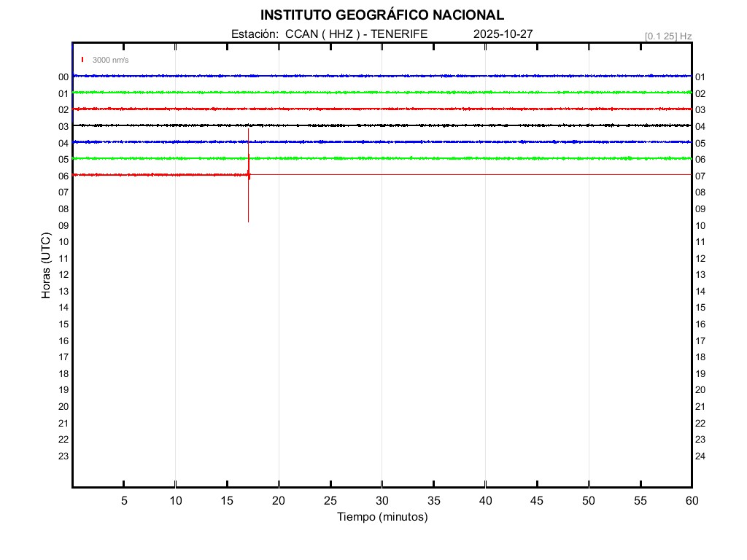Click hour label 24 on the right axis
The height and width of the screenshot is (560, 747).
pyautogui.click(x=700, y=456)
